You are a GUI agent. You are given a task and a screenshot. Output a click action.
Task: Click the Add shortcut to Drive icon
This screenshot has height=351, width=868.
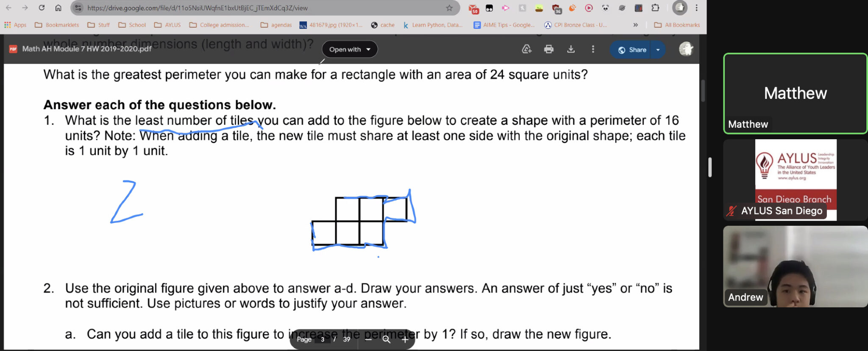(x=526, y=49)
